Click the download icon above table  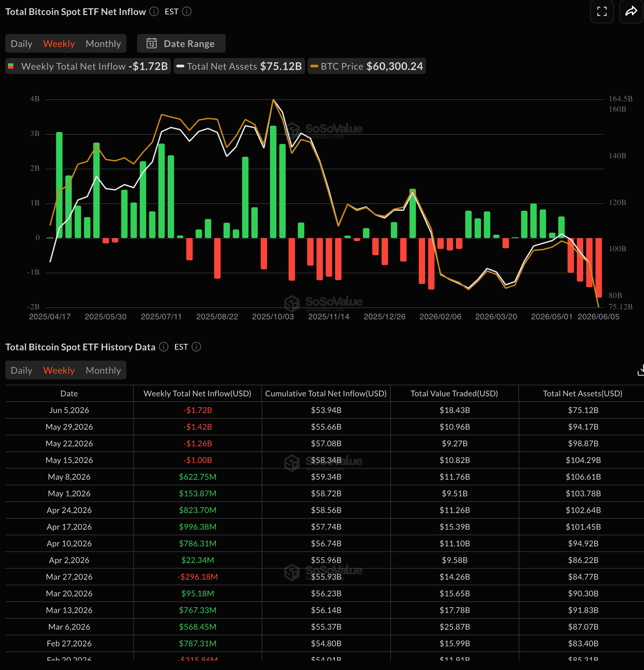[641, 371]
